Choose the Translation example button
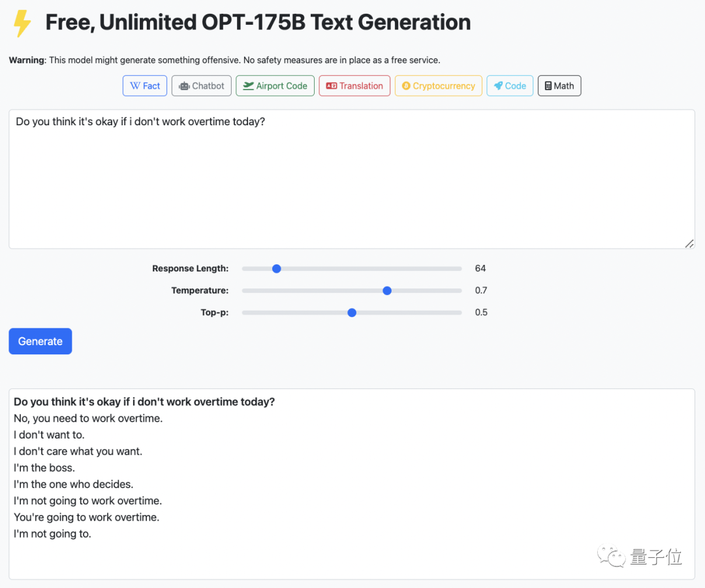The width and height of the screenshot is (705, 588). [x=355, y=86]
